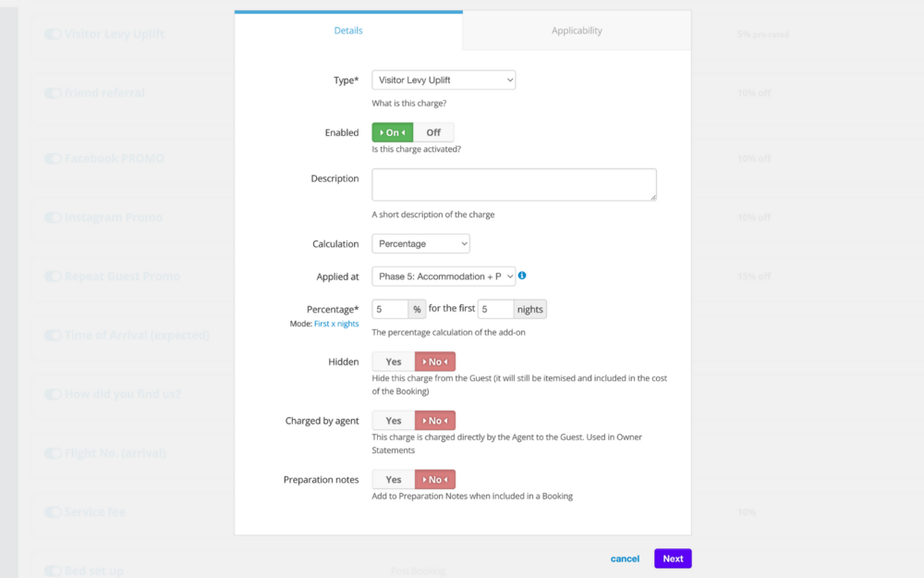Click the Enabled On button
This screenshot has height=578, width=924.
[393, 132]
